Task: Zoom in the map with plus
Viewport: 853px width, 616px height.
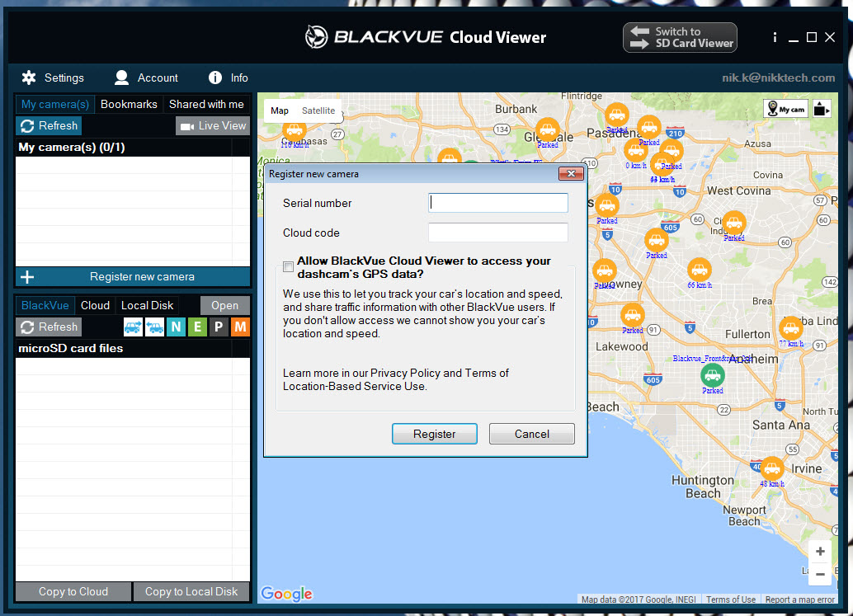Action: tap(820, 552)
